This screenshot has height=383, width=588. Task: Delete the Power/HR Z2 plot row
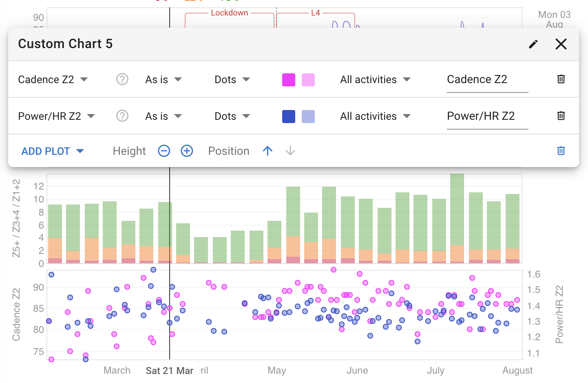pos(561,116)
